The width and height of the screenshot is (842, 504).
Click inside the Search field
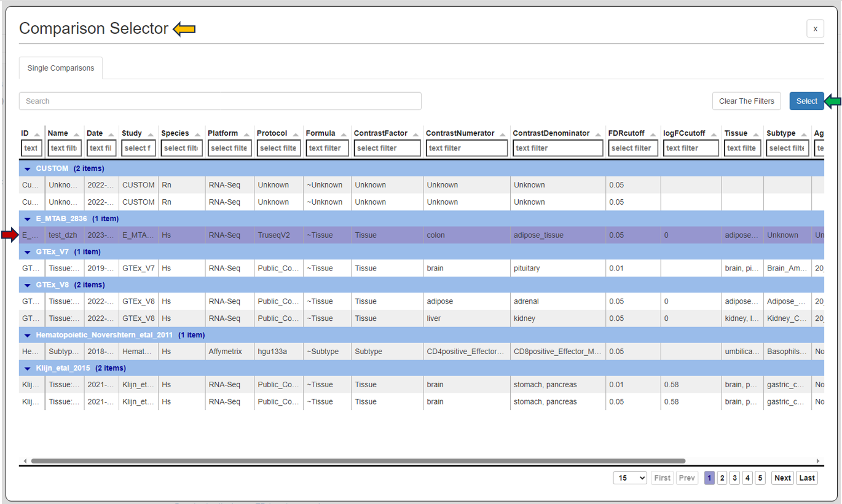[220, 101]
